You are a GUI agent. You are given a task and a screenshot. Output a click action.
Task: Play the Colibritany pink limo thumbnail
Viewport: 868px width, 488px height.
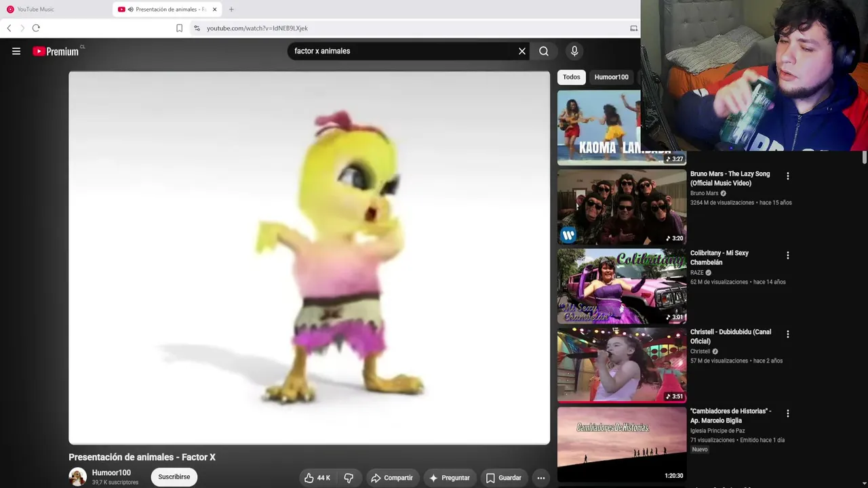622,286
